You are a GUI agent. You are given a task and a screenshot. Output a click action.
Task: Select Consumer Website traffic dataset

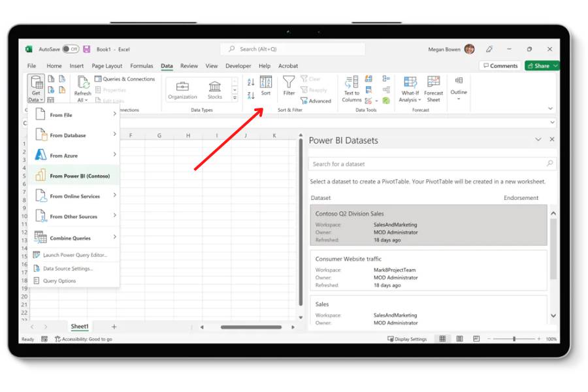click(x=428, y=270)
